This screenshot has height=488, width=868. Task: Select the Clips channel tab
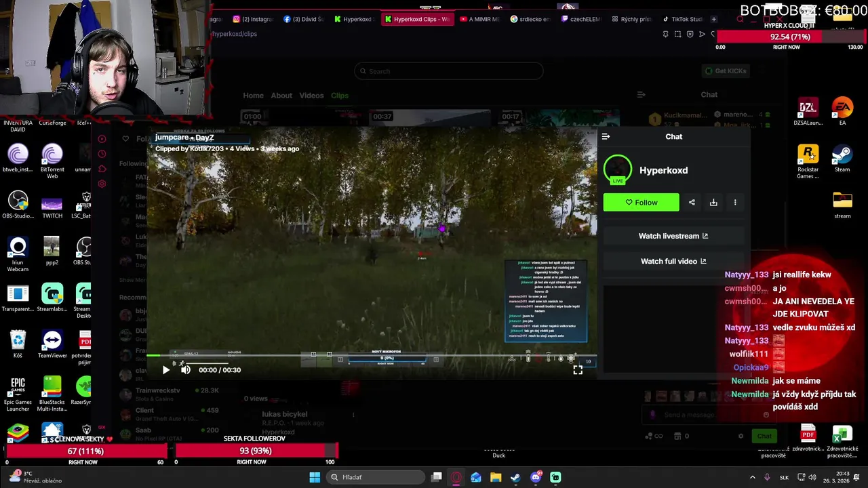pyautogui.click(x=340, y=96)
